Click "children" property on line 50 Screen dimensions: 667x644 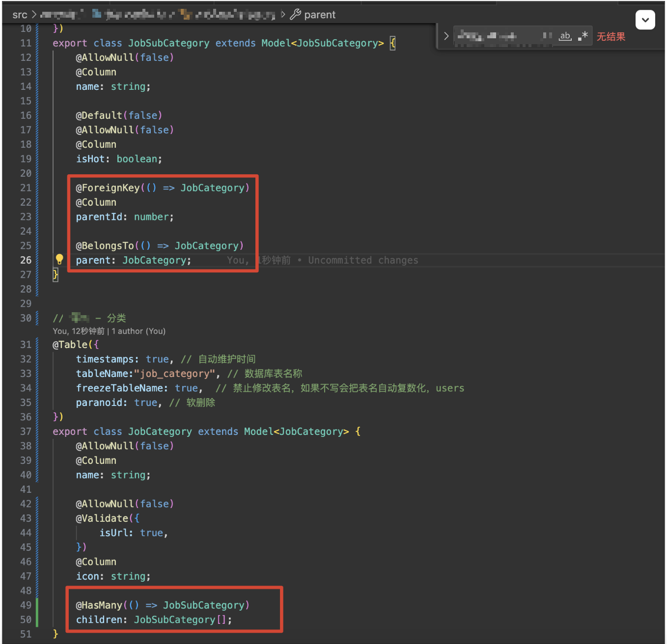coord(99,620)
